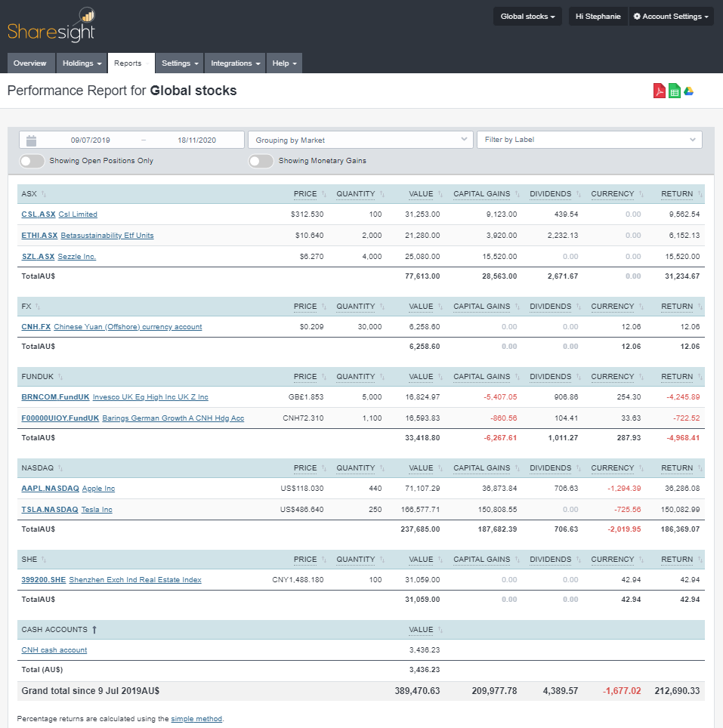Screen dimensions: 723x728
Task: Open simple method link
Action: pos(196,719)
